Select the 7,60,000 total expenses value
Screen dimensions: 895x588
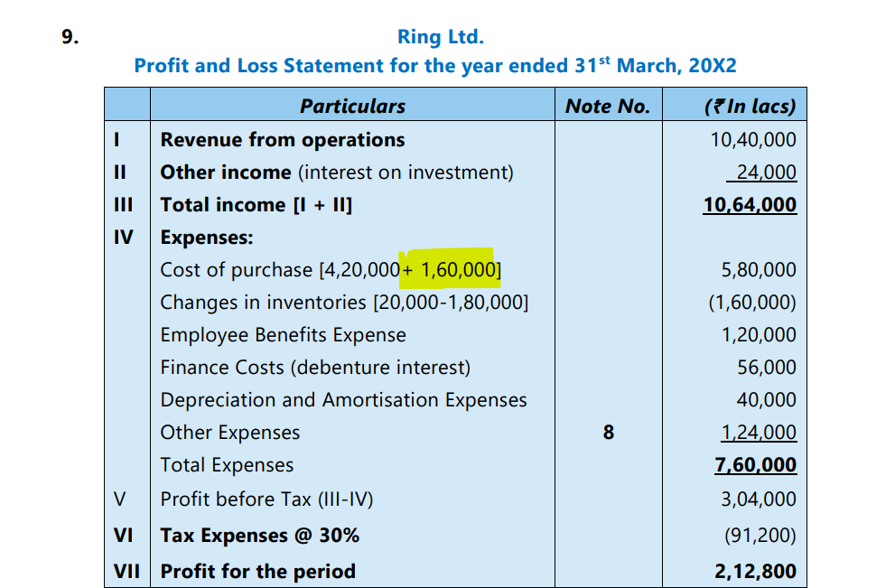(755, 465)
